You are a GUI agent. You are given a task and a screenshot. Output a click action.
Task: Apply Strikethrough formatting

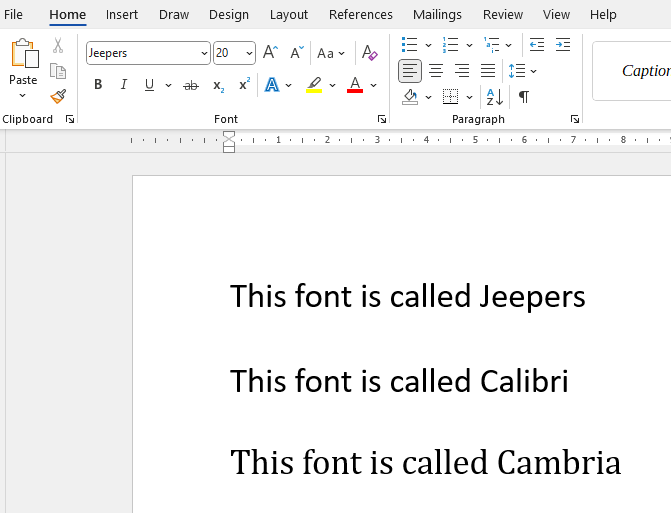pyautogui.click(x=191, y=85)
